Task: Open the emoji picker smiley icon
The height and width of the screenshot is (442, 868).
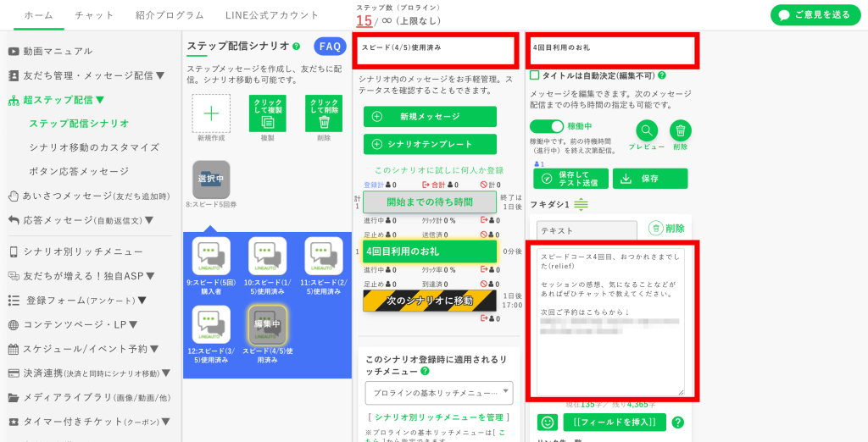Action: pyautogui.click(x=548, y=422)
